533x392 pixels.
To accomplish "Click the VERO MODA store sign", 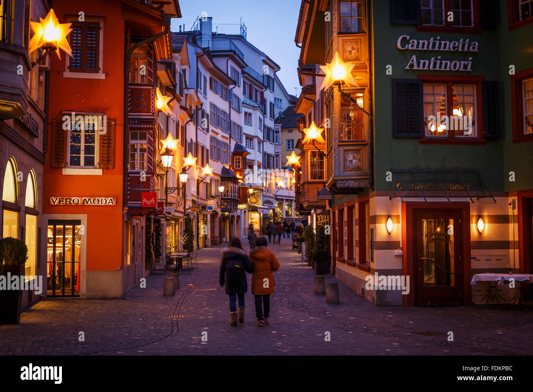I will coord(83,201).
